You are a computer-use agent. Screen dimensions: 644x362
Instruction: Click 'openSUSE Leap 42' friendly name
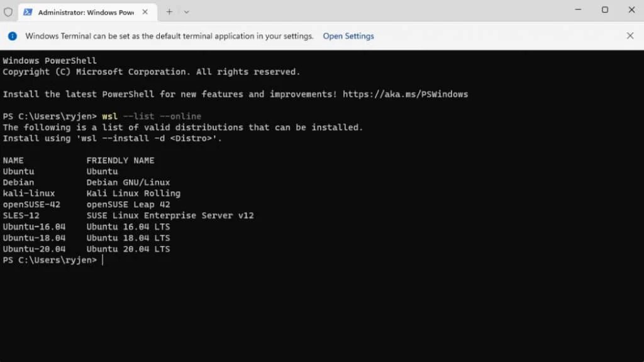point(128,205)
